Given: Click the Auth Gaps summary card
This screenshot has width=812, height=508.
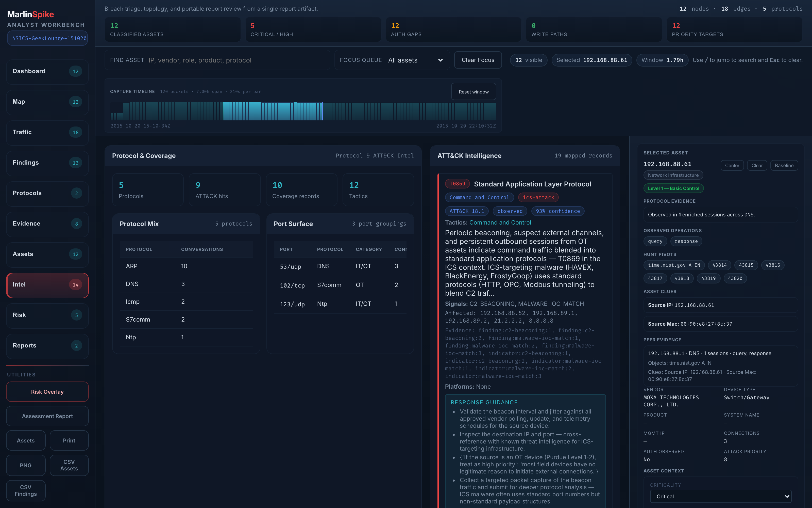Looking at the screenshot, I should tap(454, 29).
